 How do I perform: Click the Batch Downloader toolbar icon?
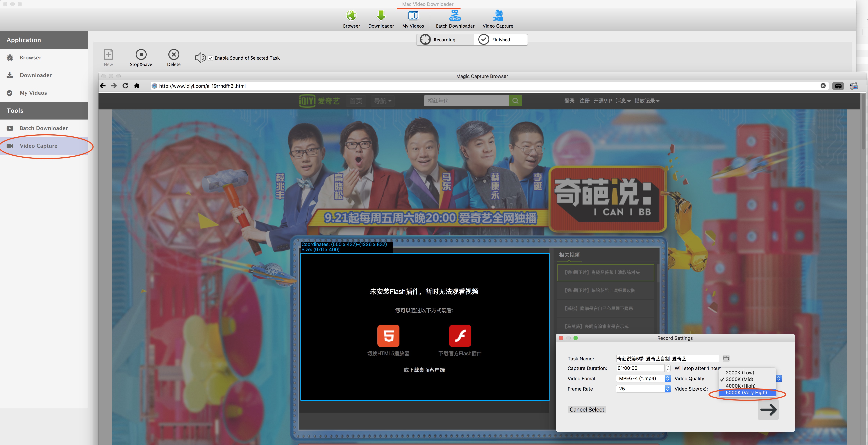[x=455, y=16]
